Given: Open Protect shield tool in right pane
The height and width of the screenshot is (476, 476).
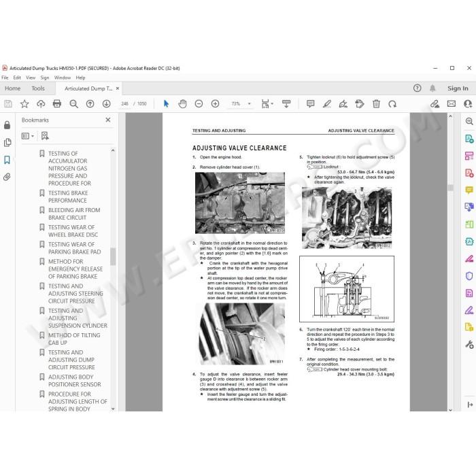Looking at the screenshot, I should coord(469,276).
